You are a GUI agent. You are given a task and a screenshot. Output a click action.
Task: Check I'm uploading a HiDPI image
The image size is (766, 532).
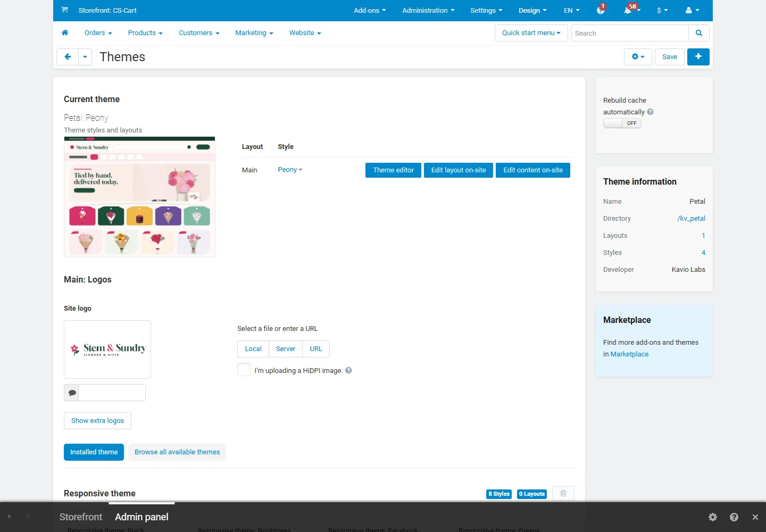[244, 370]
